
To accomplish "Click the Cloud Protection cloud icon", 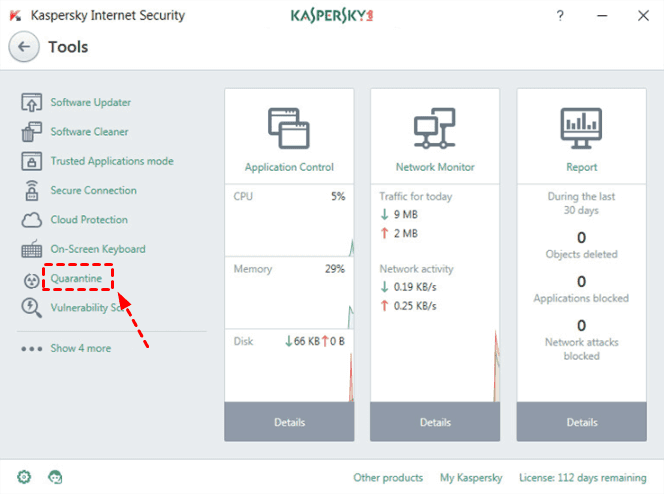I will coord(31,220).
